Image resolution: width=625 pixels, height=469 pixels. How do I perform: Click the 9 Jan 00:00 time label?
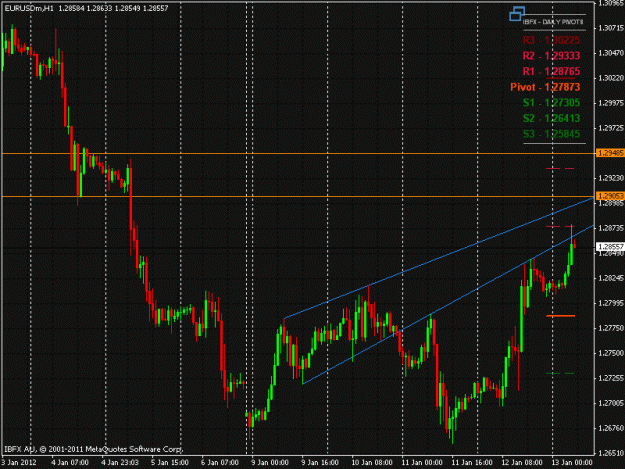coord(270,463)
